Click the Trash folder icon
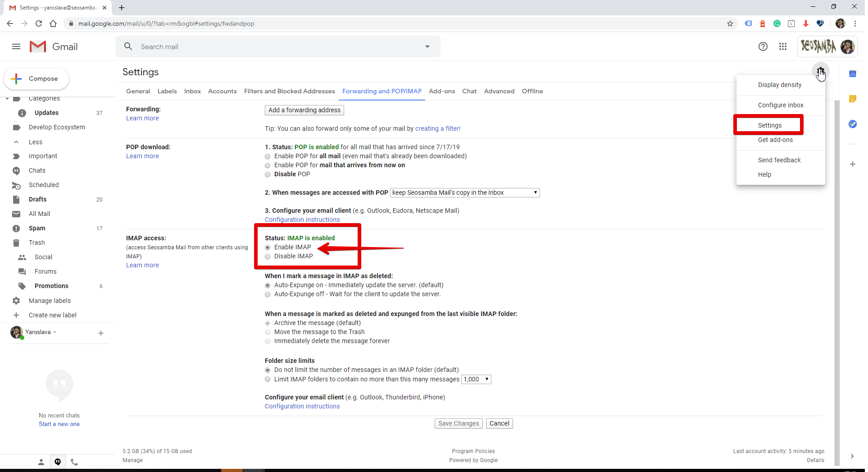Viewport: 868px width, 472px height. pos(16,243)
